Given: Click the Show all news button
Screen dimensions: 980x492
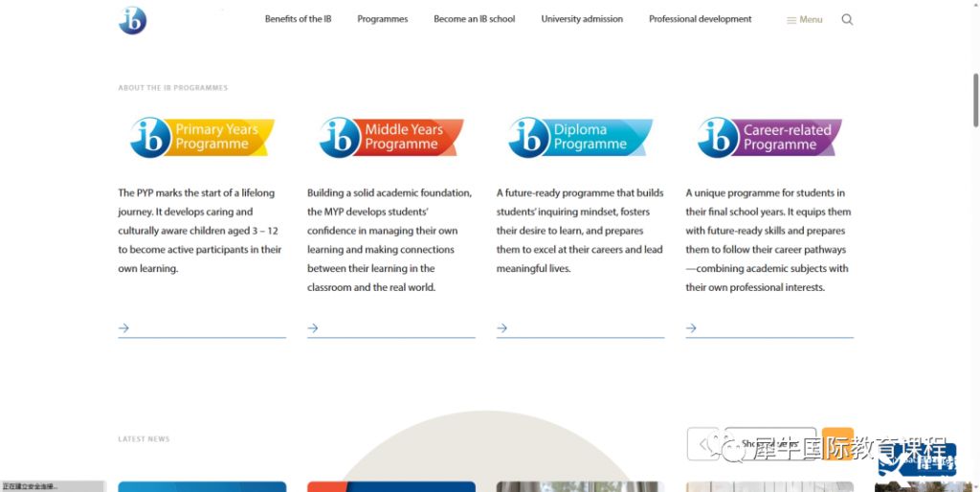Looking at the screenshot, I should (770, 444).
